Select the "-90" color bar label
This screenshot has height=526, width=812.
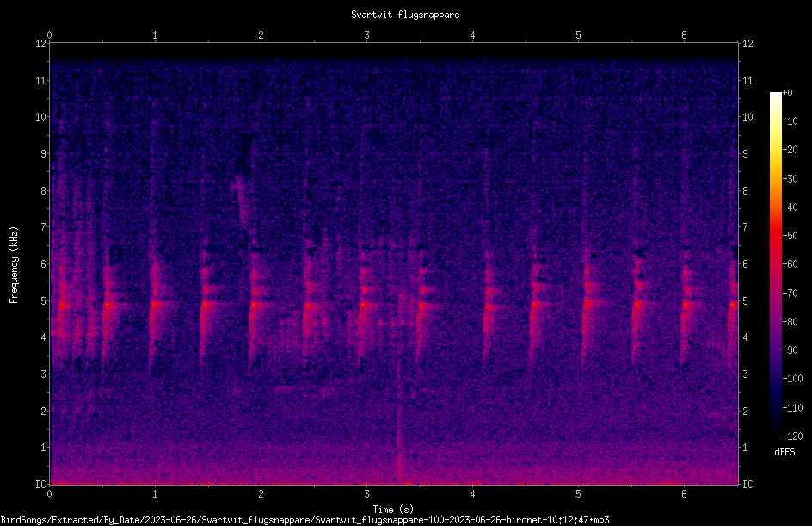[x=790, y=350]
